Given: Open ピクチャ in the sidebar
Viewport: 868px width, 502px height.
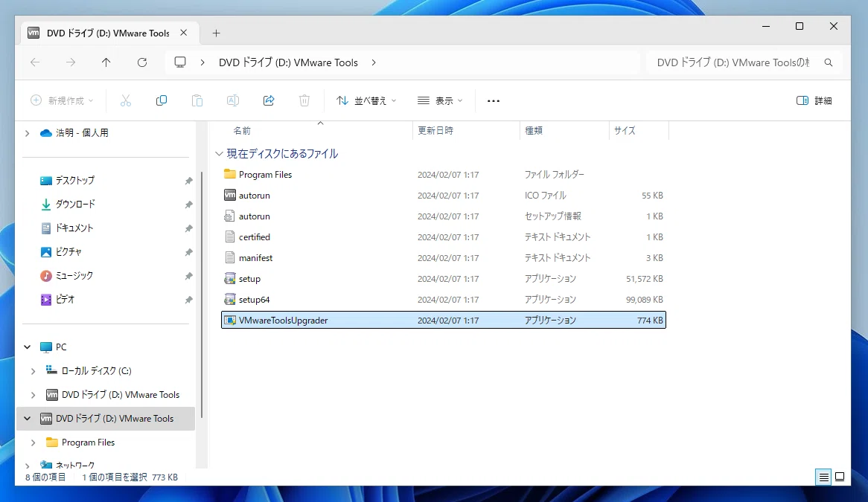Looking at the screenshot, I should pos(68,252).
